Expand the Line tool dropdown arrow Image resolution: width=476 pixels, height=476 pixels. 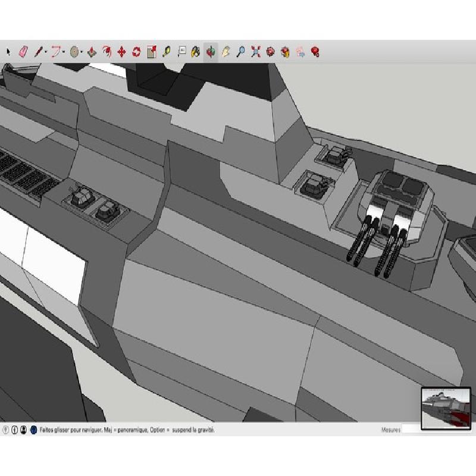coord(46,52)
